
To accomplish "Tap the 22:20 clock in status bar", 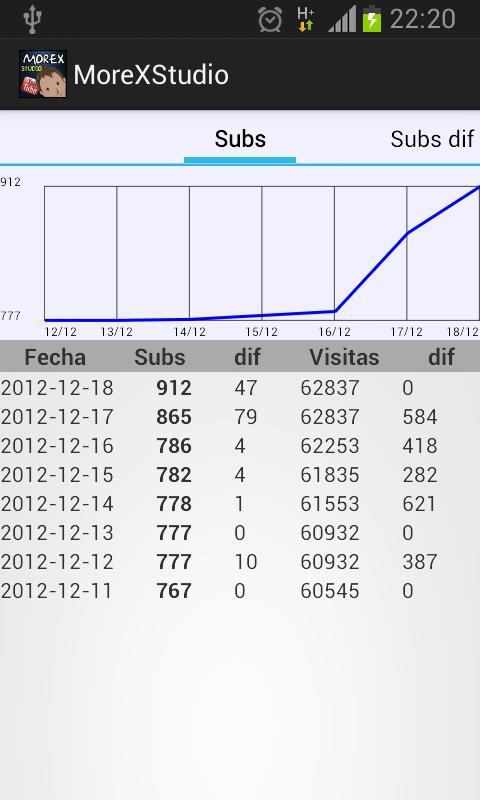I will 422,19.
